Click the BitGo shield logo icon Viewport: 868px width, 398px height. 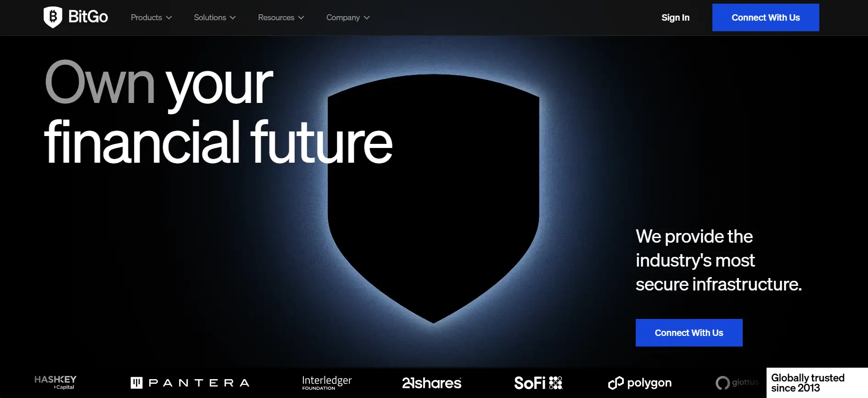coord(53,17)
